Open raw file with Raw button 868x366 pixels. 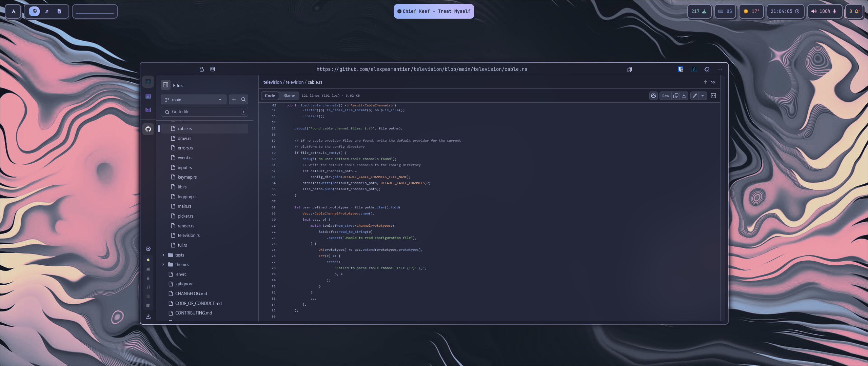click(x=666, y=96)
